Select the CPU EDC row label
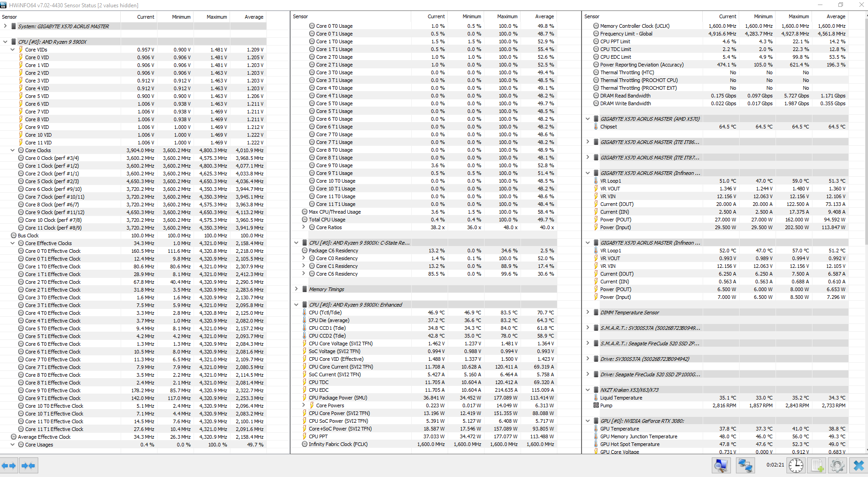868x477 pixels. (x=319, y=390)
